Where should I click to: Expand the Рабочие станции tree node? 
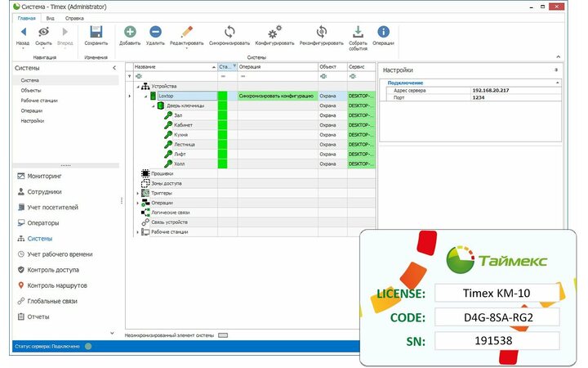(137, 232)
